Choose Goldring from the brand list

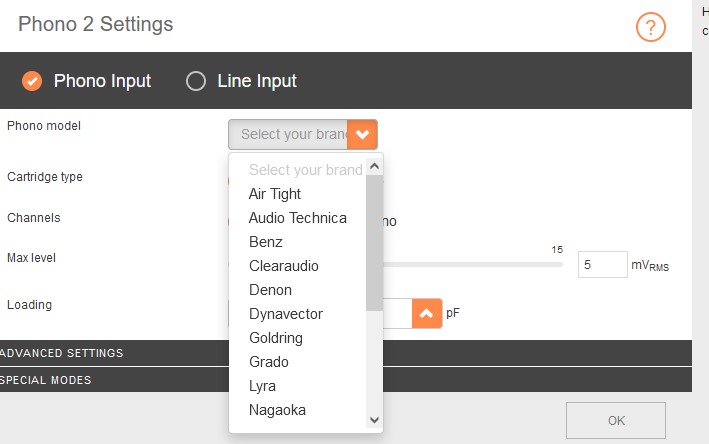(x=276, y=338)
